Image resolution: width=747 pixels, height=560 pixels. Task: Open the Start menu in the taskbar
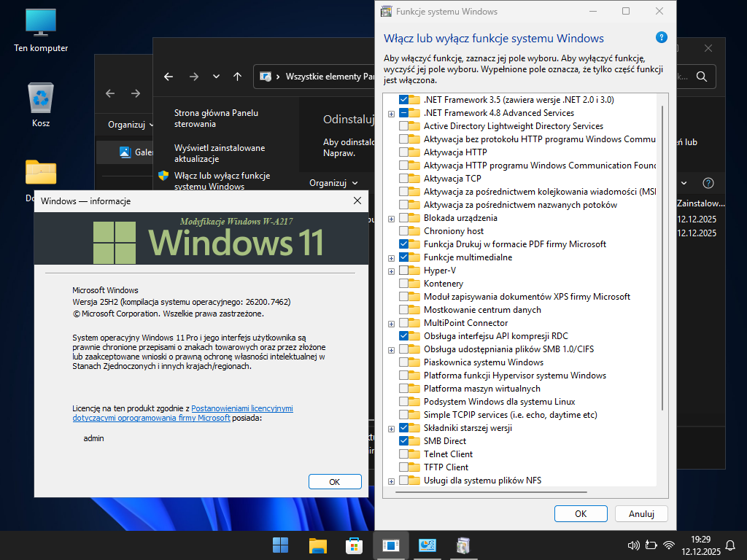click(280, 545)
